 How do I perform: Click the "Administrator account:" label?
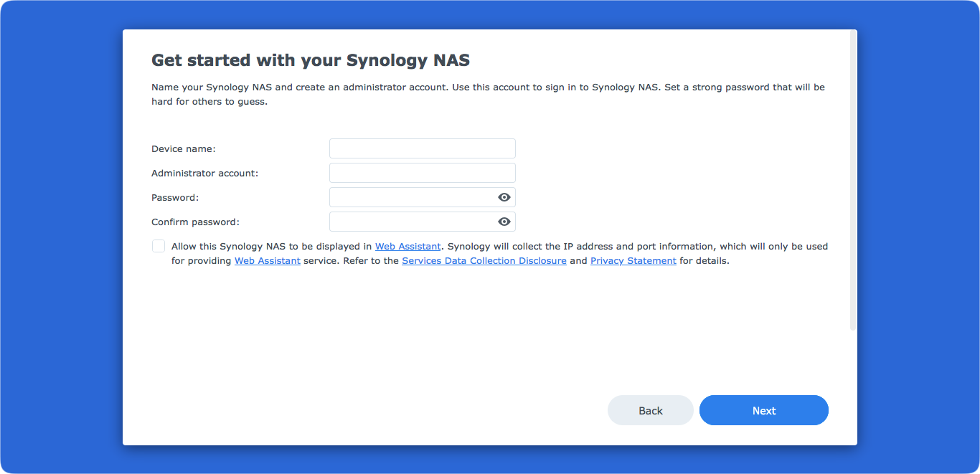pyautogui.click(x=205, y=173)
